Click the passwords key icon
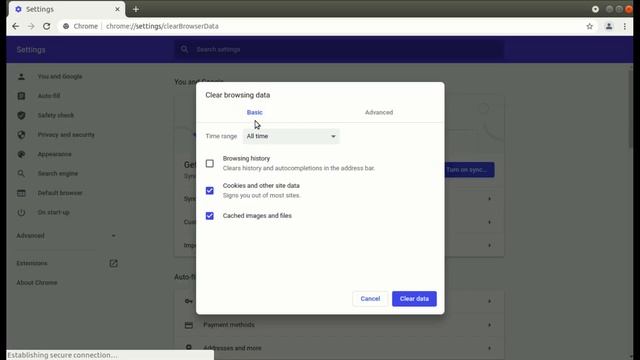The width and height of the screenshot is (640, 360). [189, 301]
